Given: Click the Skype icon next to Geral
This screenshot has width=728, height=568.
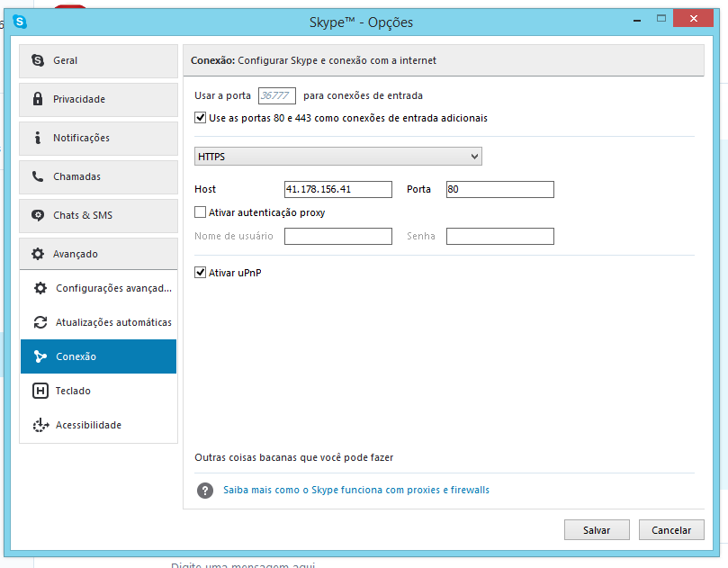Looking at the screenshot, I should 38,60.
